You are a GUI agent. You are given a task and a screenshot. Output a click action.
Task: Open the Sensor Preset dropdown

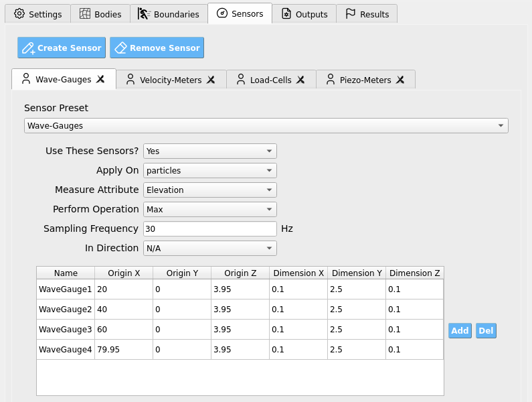266,126
